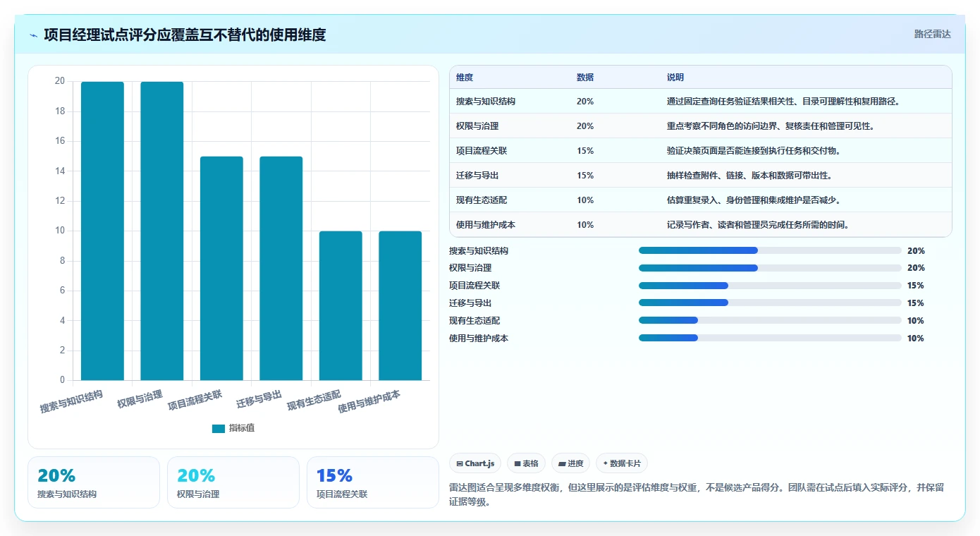
Task: Click the 说明 column header
Action: (675, 77)
